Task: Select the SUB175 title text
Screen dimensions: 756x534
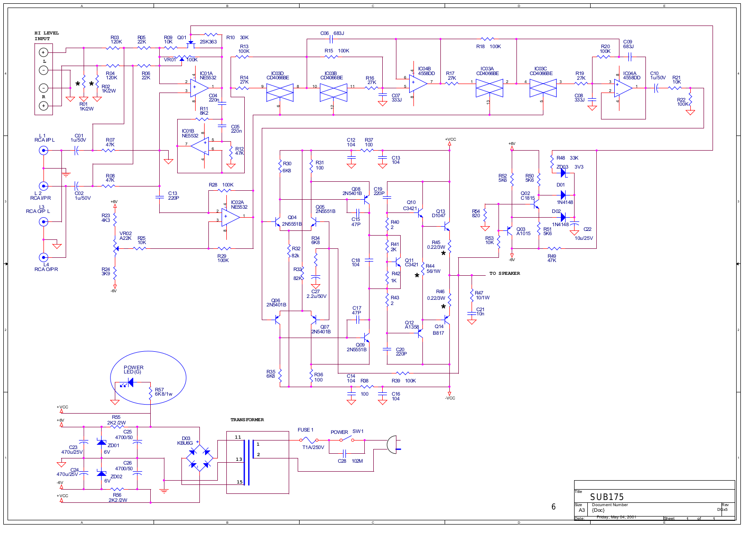Action: [607, 497]
